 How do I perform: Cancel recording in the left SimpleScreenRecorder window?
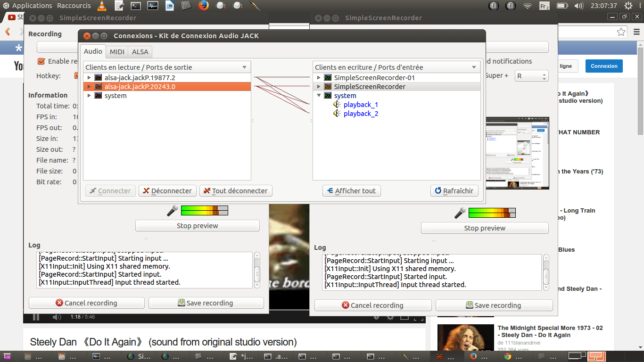87,303
